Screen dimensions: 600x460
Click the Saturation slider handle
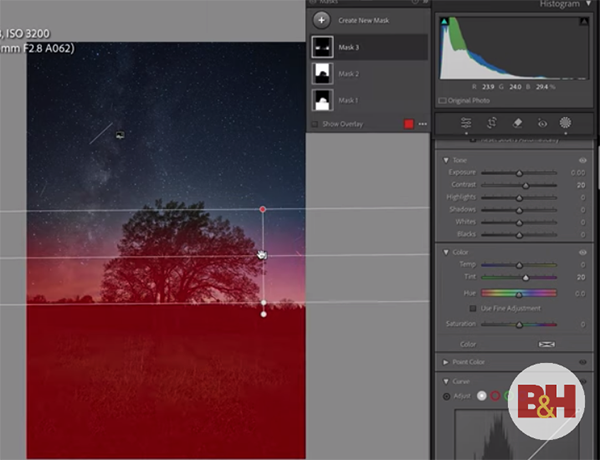(x=519, y=325)
